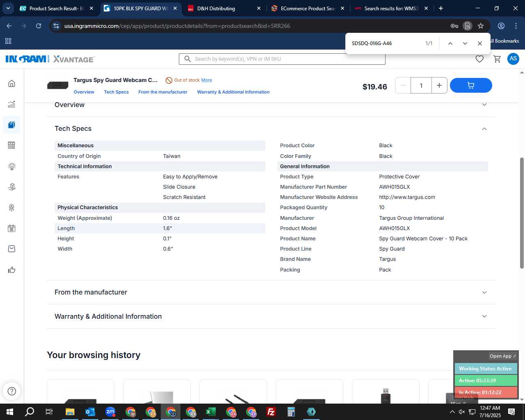Image resolution: width=525 pixels, height=420 pixels.
Task: Open the apps grid in bookmarks bar
Action: (x=8, y=41)
